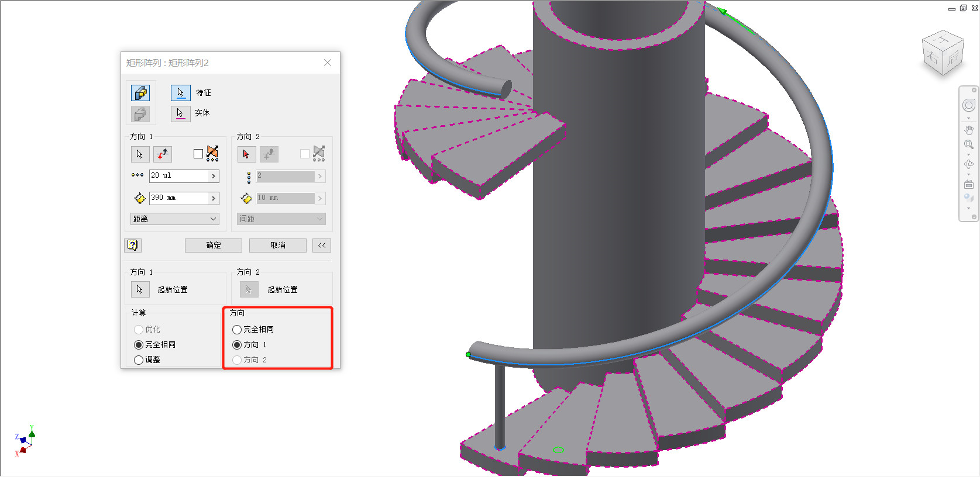Pick the 方向 1 path selector arrow

(140, 154)
